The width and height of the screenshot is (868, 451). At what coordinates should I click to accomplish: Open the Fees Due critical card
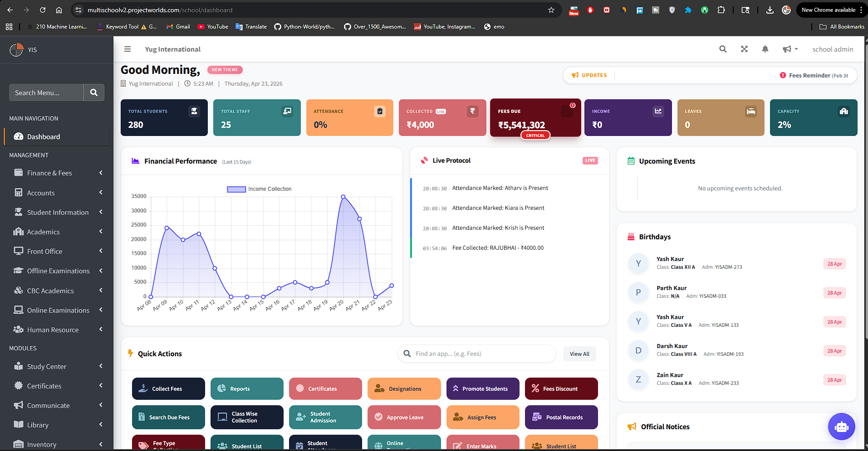[535, 118]
